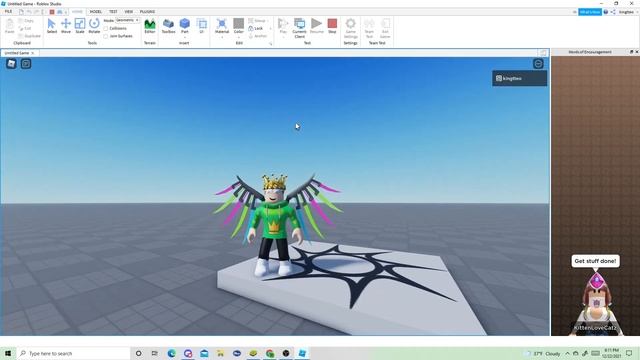
Task: Undock the Words of Encouragement panel
Action: tap(631, 52)
